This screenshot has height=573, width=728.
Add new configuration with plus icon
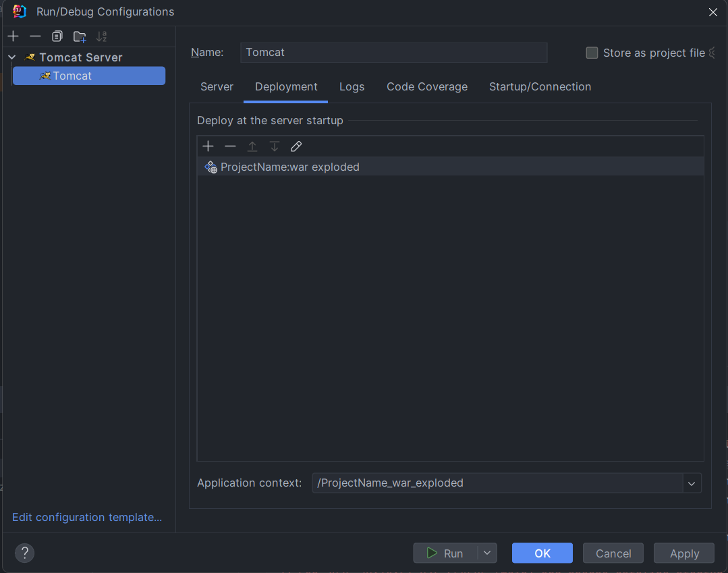[x=13, y=36]
